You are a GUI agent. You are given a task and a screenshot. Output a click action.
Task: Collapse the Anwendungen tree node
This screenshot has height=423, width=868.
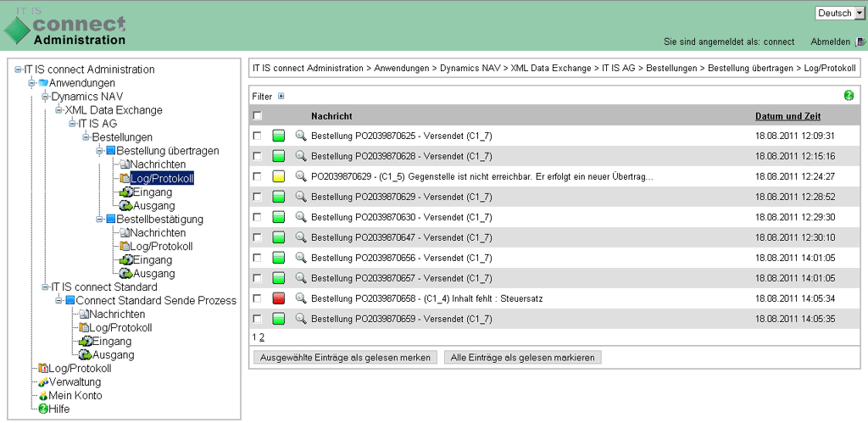click(31, 83)
